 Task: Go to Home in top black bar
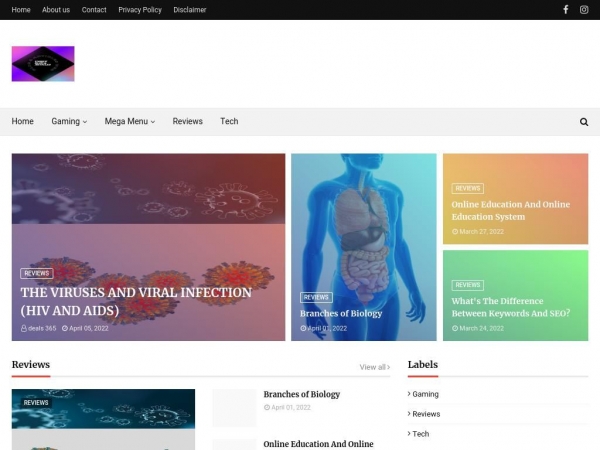coord(21,10)
